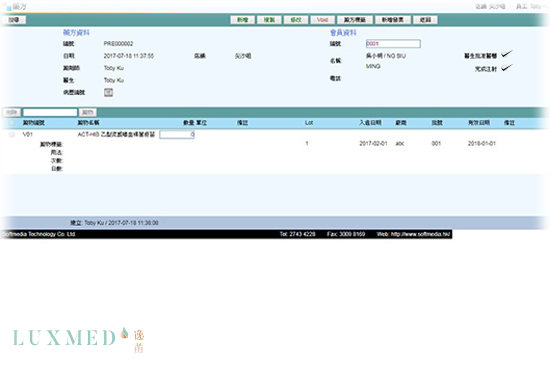Click the checkmark beside the doctor approval label
Image resolution: width=550 pixels, height=365 pixels.
(x=507, y=54)
